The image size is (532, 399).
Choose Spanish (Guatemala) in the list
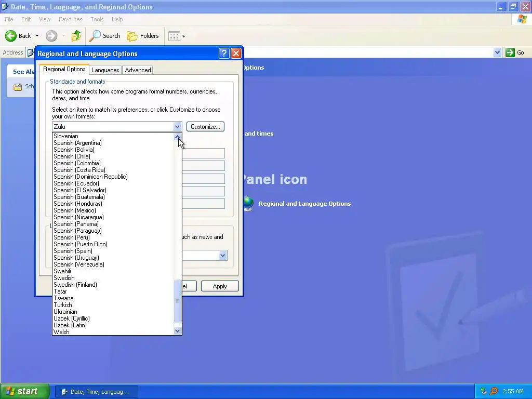coord(113,197)
